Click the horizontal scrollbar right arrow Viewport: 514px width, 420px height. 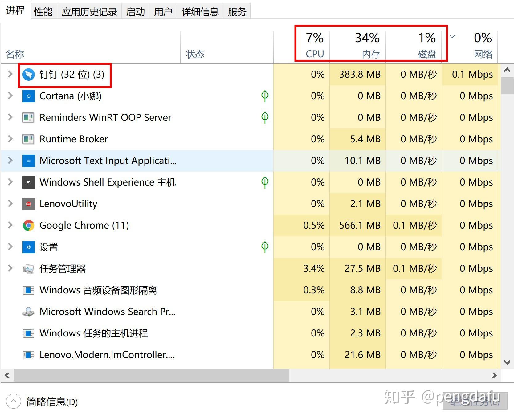click(x=494, y=375)
